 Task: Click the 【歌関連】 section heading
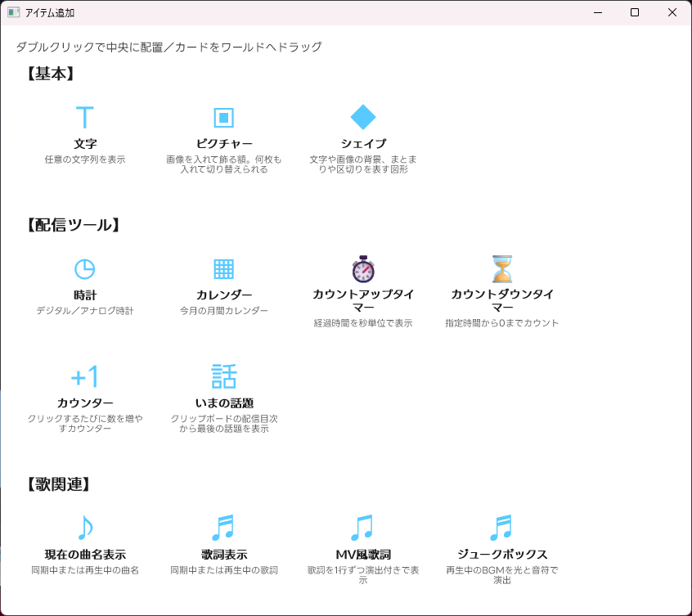click(x=58, y=484)
